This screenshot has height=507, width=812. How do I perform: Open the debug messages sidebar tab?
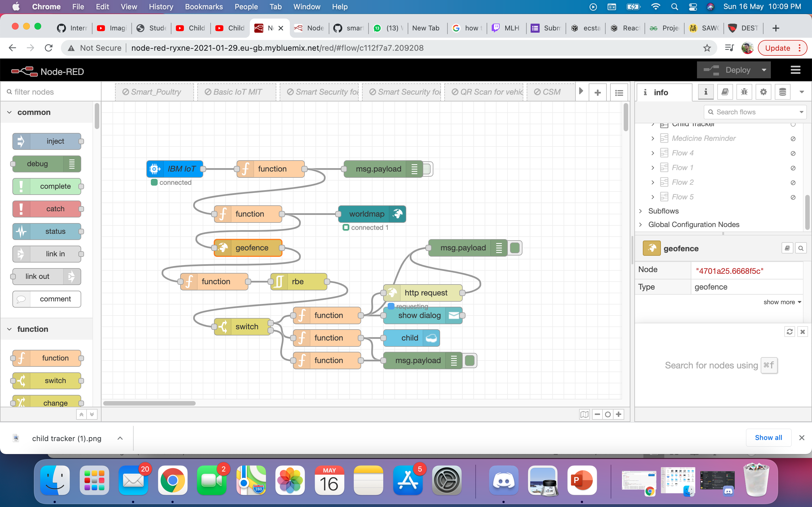tap(744, 92)
